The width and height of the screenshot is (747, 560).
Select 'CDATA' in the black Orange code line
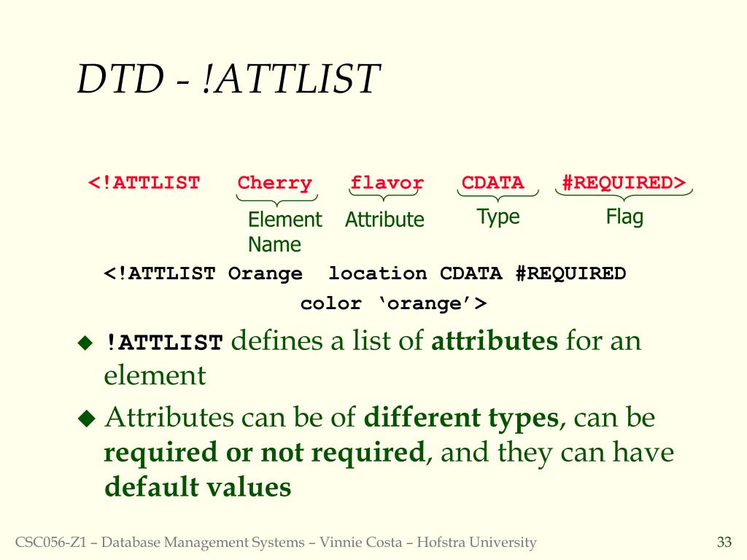pyautogui.click(x=471, y=274)
